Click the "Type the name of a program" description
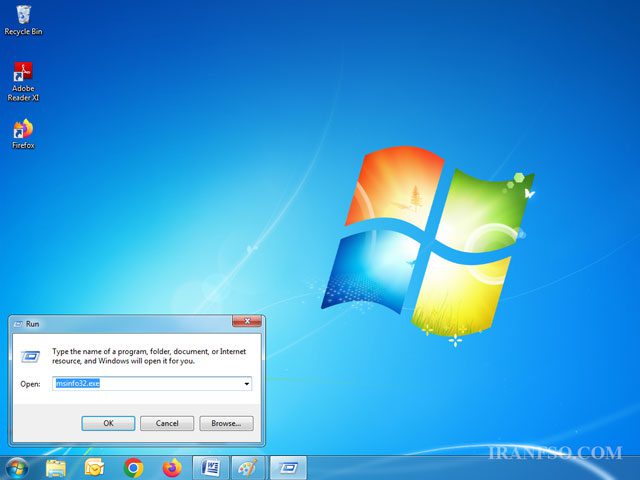Screen dimensions: 640x480 click(149, 356)
